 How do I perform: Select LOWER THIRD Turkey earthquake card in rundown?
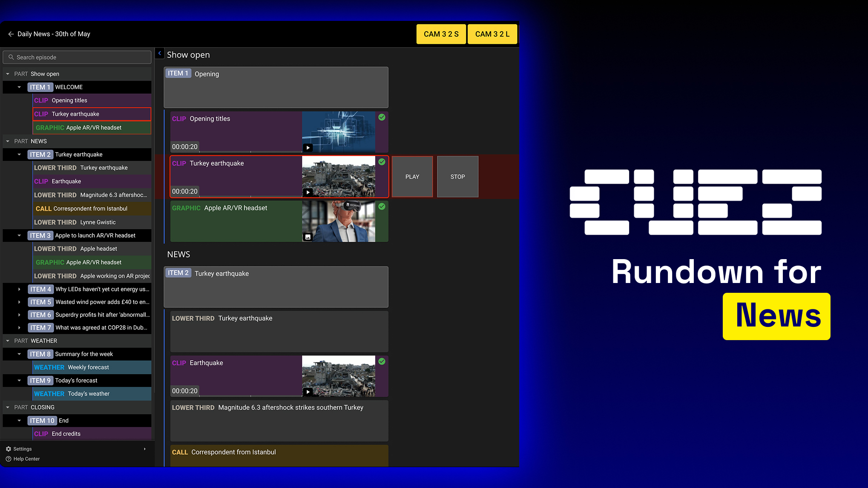point(279,332)
